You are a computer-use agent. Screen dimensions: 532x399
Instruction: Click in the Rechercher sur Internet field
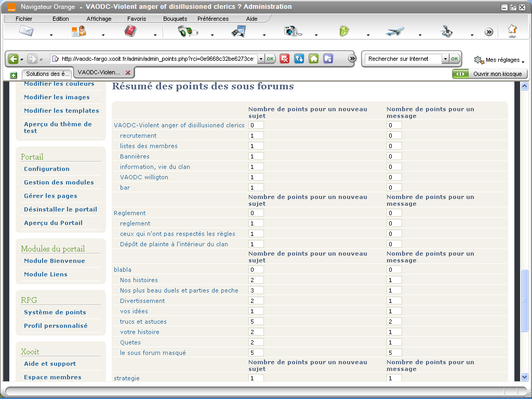404,59
